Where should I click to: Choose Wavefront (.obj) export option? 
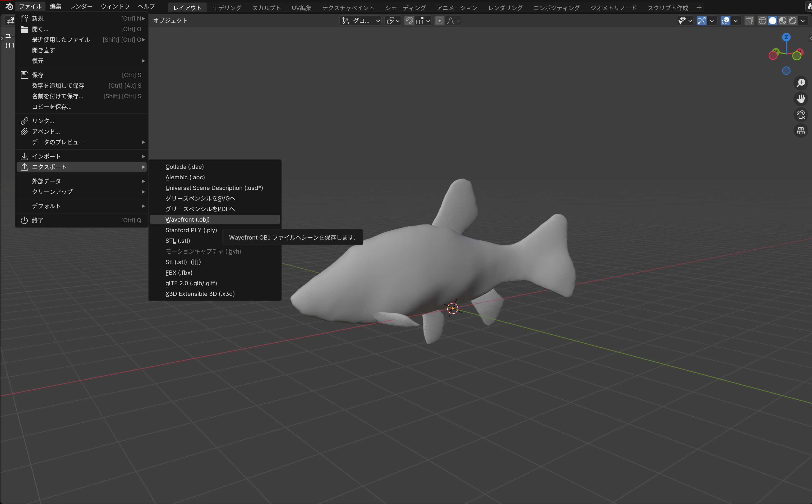[187, 219]
